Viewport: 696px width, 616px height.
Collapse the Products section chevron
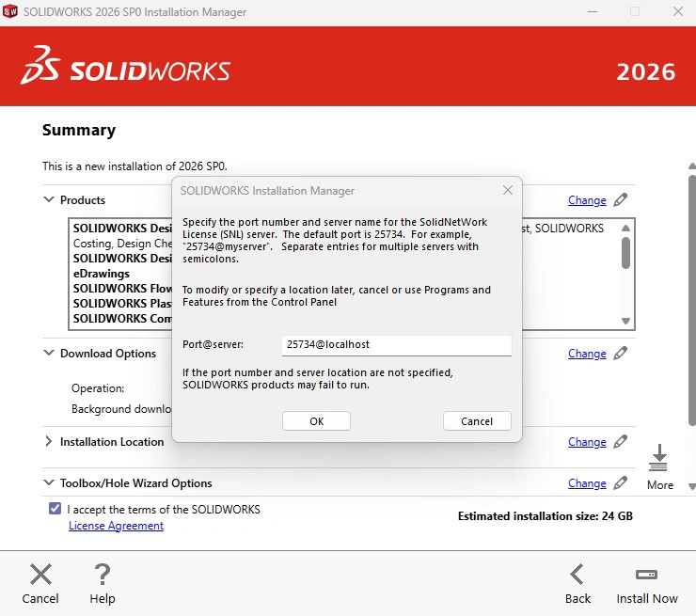(x=49, y=199)
